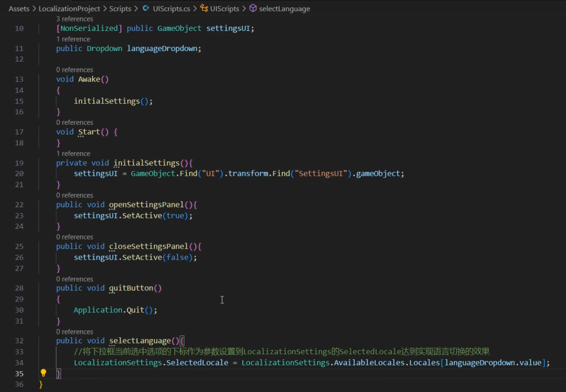566x392 pixels.
Task: Open "3 references" CodeLens above settingsUI
Action: [75, 19]
